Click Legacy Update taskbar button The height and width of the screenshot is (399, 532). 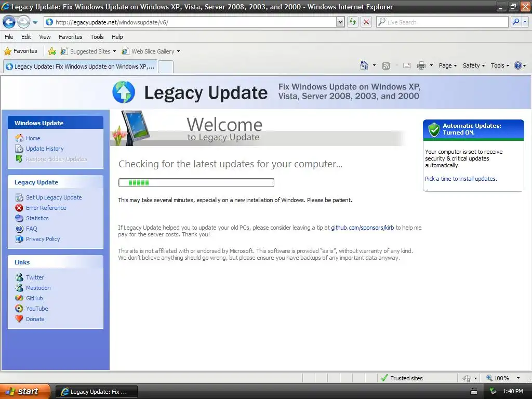point(96,392)
